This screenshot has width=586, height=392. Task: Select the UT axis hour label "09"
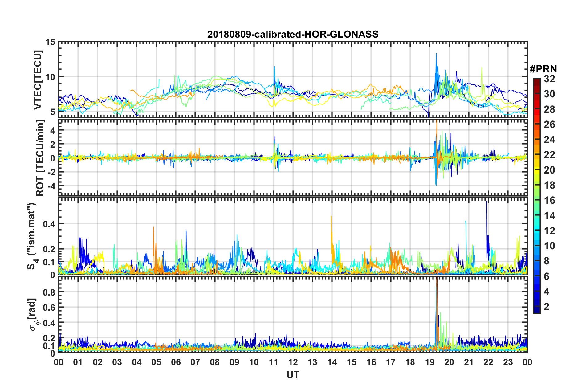coord(234,362)
